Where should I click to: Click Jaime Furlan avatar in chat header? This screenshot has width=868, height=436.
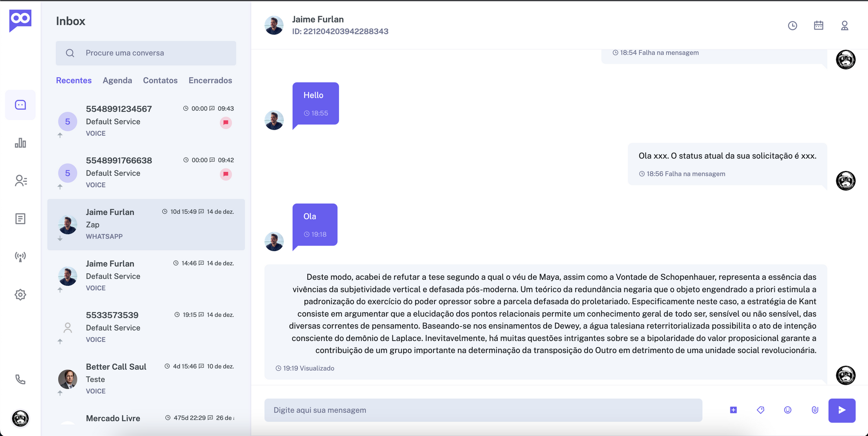coord(274,25)
